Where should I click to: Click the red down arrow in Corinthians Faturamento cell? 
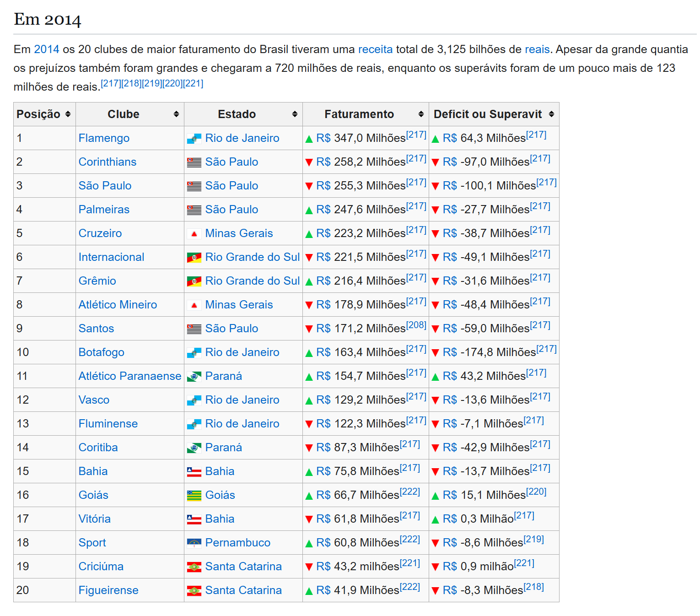pyautogui.click(x=309, y=162)
